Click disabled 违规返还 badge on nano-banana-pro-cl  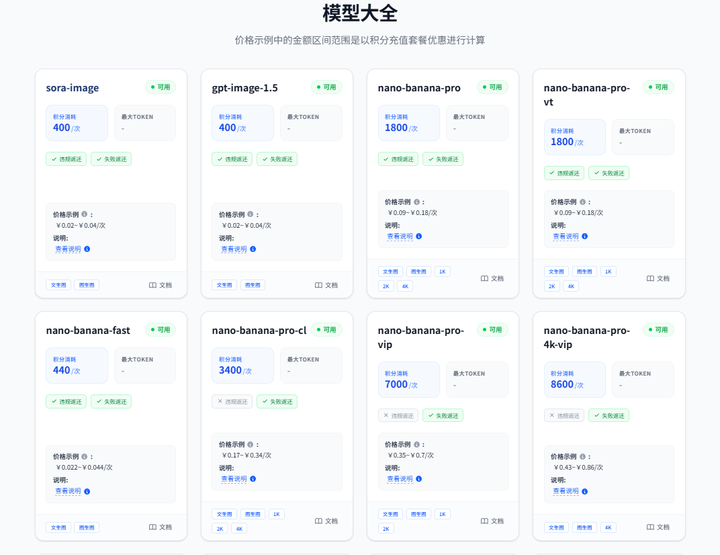tap(232, 401)
